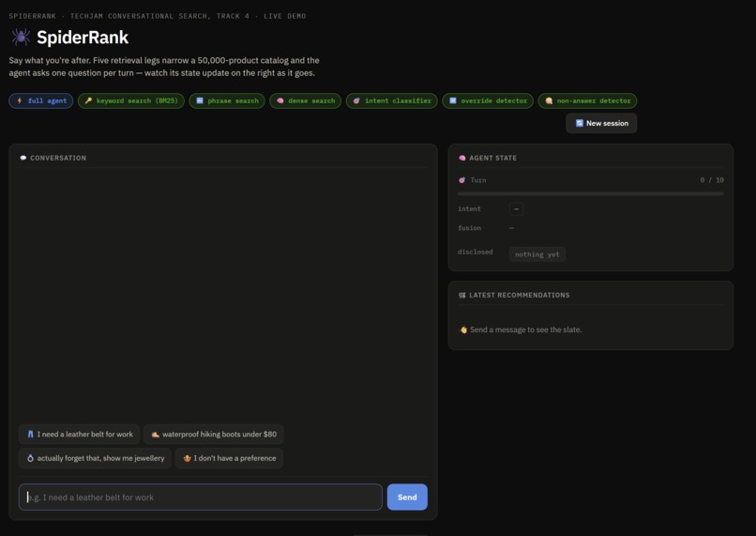
Task: Click the key icon in the keyword search chip
Action: [88, 100]
